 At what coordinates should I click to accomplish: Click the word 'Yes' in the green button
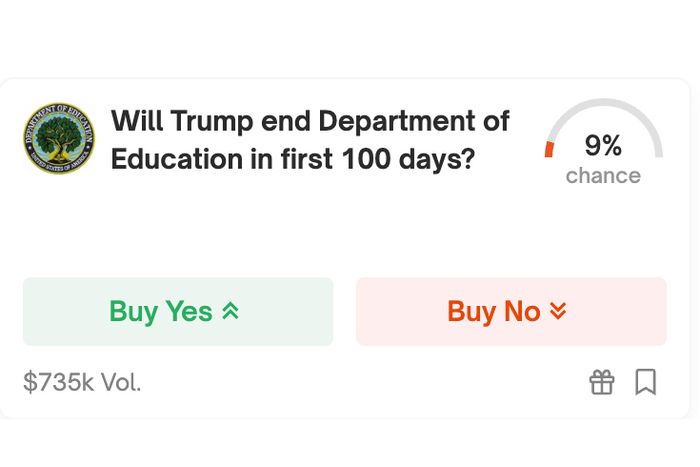(189, 311)
